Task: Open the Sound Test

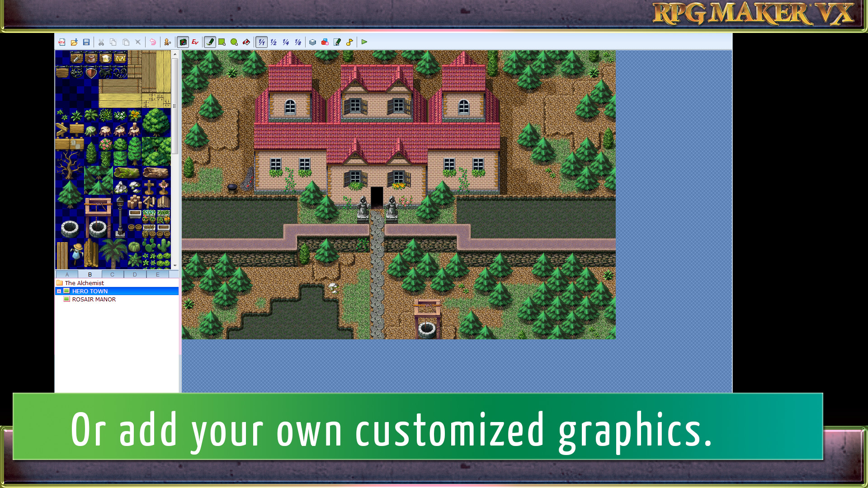Action: tap(349, 42)
